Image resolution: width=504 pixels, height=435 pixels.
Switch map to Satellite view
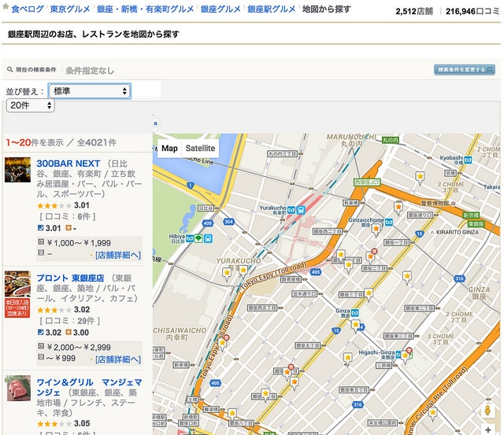[x=201, y=149]
